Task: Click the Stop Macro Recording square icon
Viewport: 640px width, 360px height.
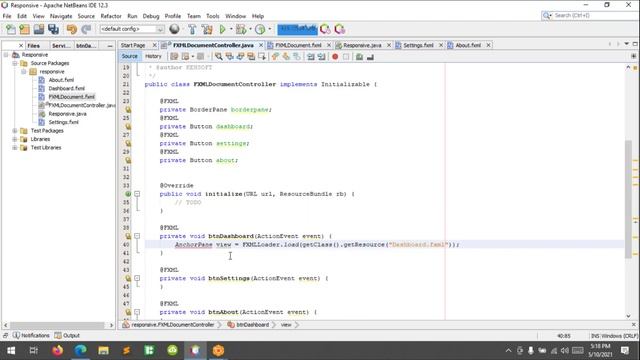Action: click(346, 57)
